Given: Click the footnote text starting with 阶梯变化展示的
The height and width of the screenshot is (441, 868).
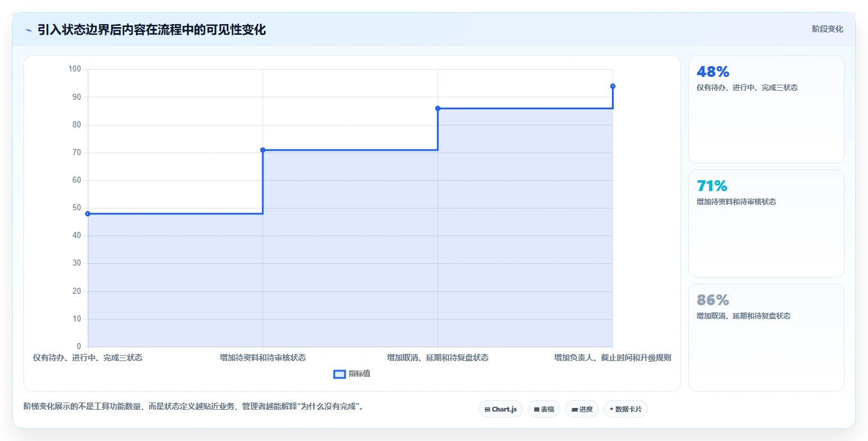Looking at the screenshot, I should (194, 407).
